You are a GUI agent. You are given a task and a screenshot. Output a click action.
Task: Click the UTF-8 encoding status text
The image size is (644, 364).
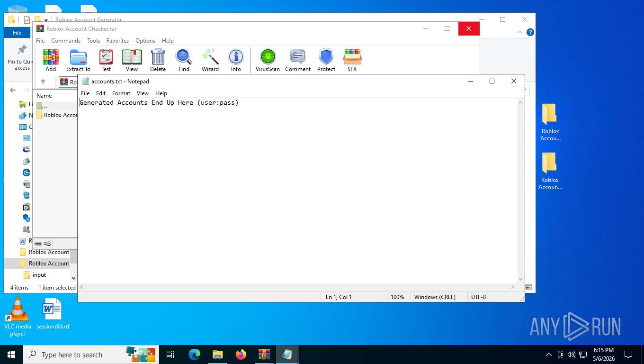478,297
